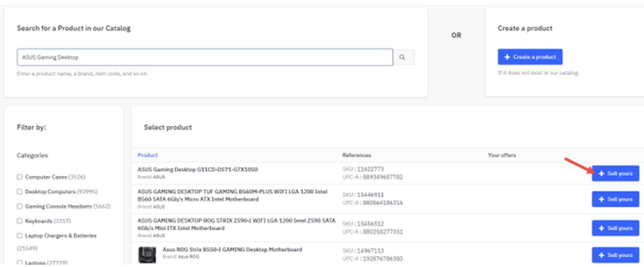This screenshot has width=644, height=267.
Task: Check the Keyboards category filter
Action: [x=20, y=221]
